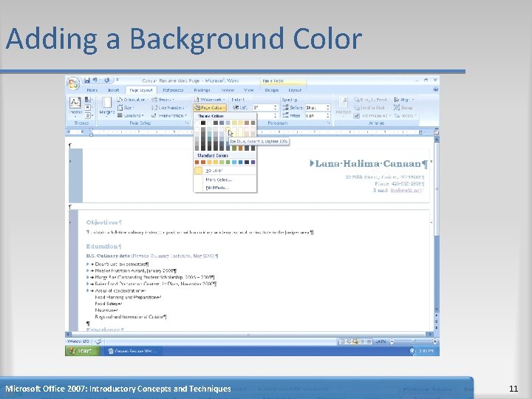Toggle the ruler view button

(x=437, y=132)
